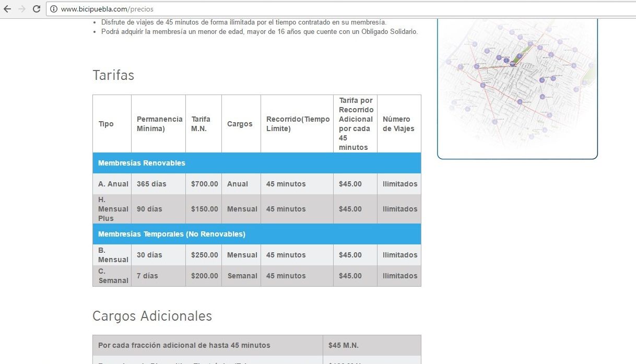View site information icon in address bar
Viewport: 636px width, 364px height.
point(54,9)
